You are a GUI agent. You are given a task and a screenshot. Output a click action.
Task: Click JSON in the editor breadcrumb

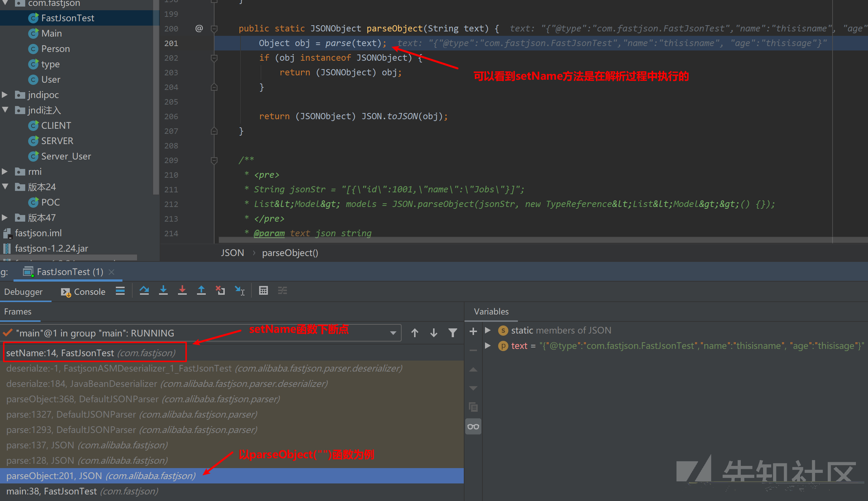(232, 253)
